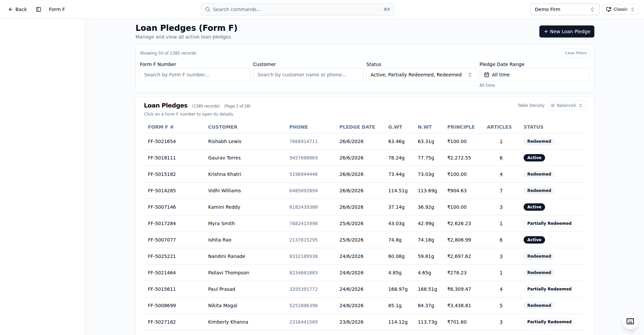Click Active badge for Gaurav Torres
Image resolution: width=644 pixels, height=335 pixels.
[x=534, y=158]
